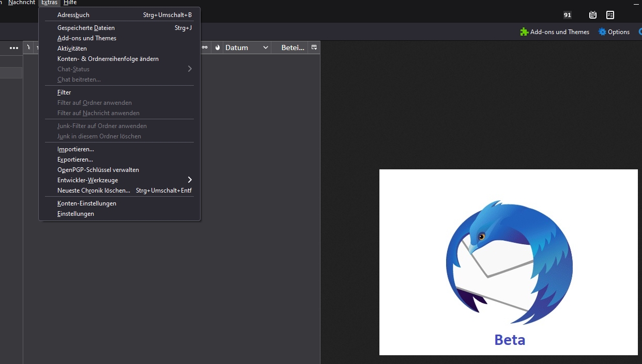Select OpenPGP-Schlüssel verwalten
The image size is (642, 364).
coord(98,170)
